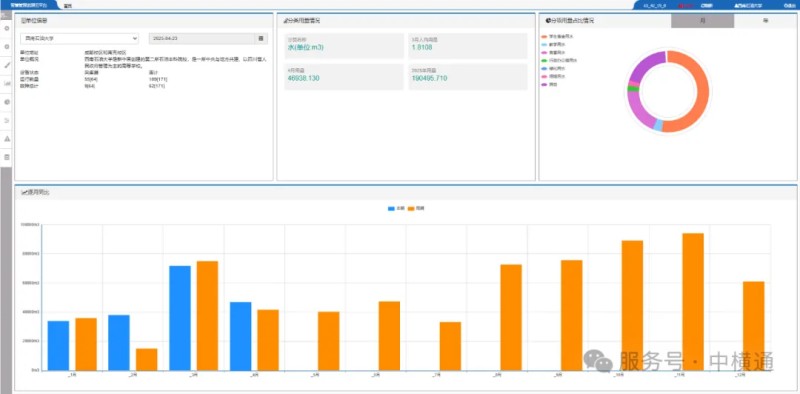800x394 pixels.
Task: Open the warning triangle alarm sidebar icon
Action: tap(7, 139)
